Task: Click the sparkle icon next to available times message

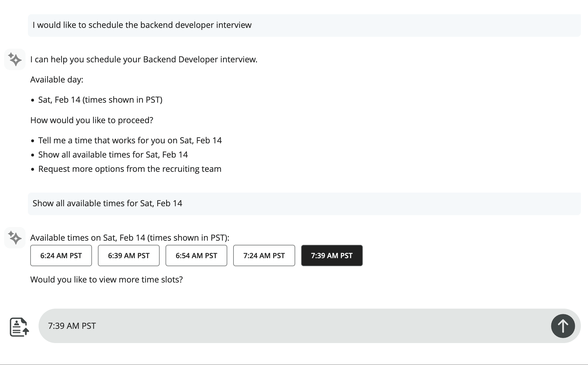Action: point(15,237)
